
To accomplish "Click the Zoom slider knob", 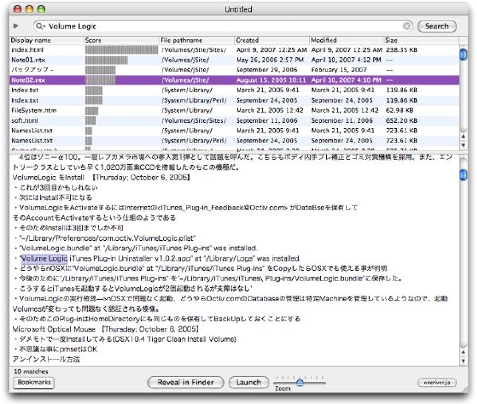I will point(300,382).
